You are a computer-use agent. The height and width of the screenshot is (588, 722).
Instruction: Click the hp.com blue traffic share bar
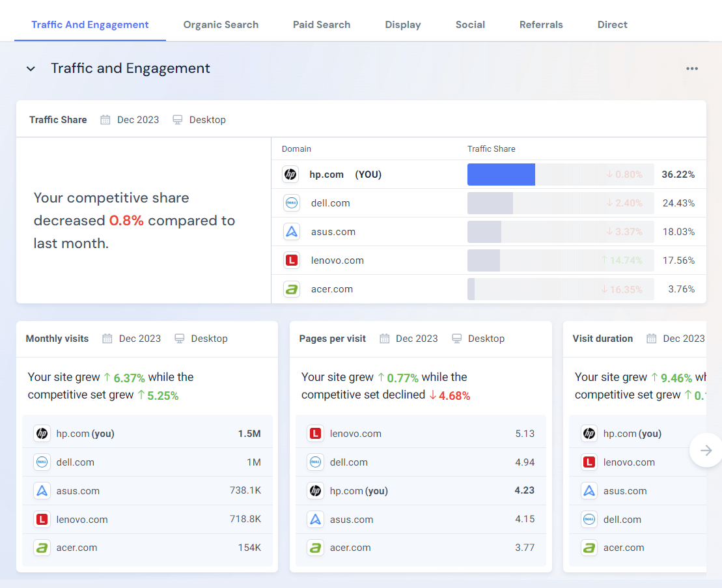(x=501, y=175)
